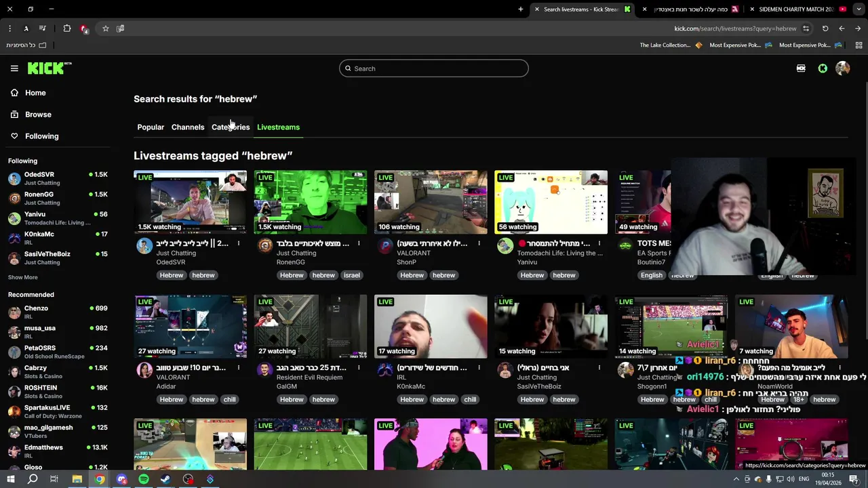The height and width of the screenshot is (488, 868).
Task: Open options menu on OdedSVR stream card
Action: [x=238, y=243]
